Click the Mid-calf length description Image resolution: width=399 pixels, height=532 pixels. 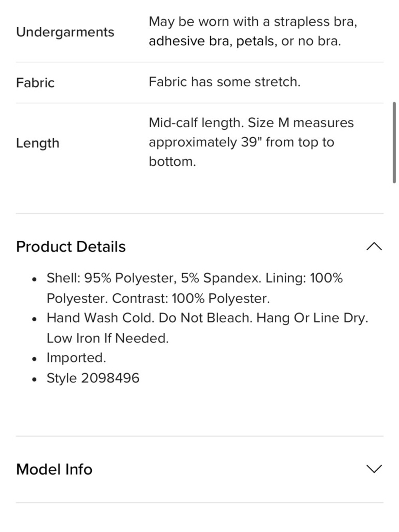[251, 142]
